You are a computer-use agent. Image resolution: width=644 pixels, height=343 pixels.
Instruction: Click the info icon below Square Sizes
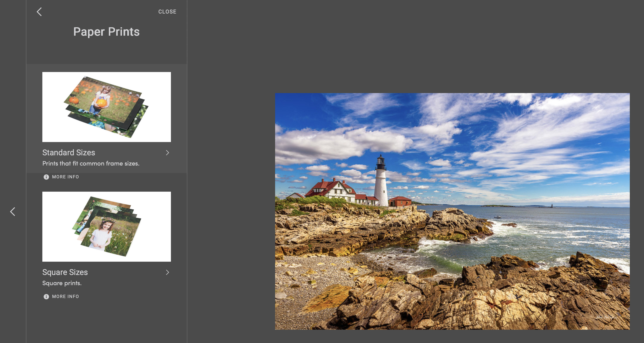tap(46, 296)
